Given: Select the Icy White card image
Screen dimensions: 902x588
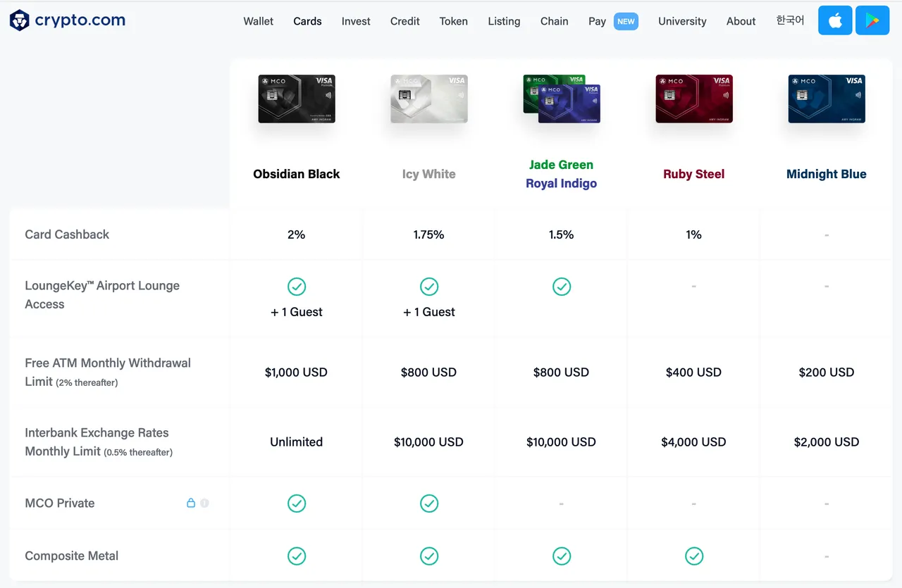Looking at the screenshot, I should coord(429,99).
